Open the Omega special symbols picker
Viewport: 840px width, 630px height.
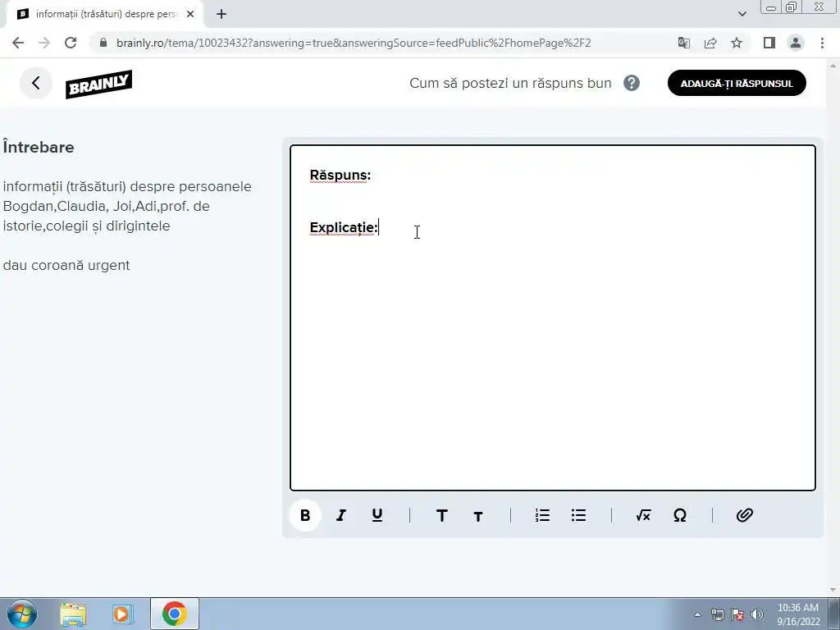coord(679,515)
